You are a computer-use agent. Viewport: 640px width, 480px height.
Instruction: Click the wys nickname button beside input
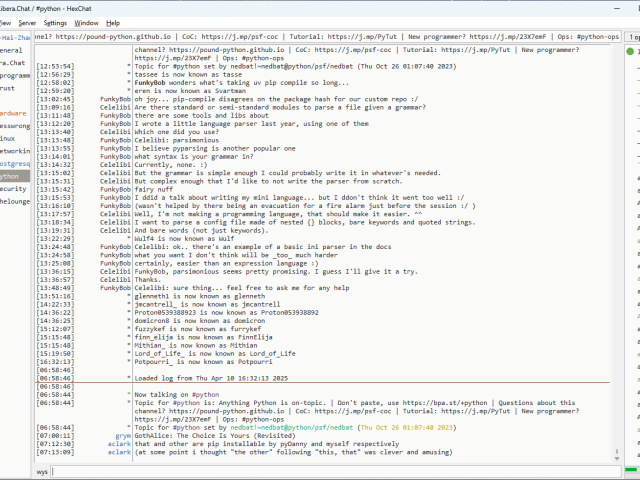click(43, 470)
